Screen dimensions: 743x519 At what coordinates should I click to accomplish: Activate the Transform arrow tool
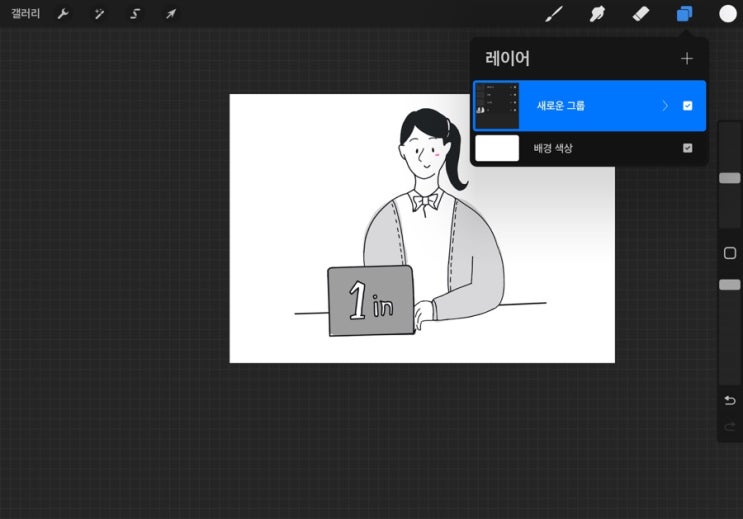point(171,14)
